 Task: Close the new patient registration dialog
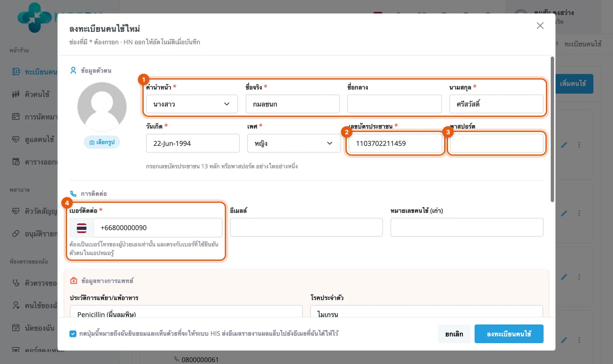tap(540, 26)
